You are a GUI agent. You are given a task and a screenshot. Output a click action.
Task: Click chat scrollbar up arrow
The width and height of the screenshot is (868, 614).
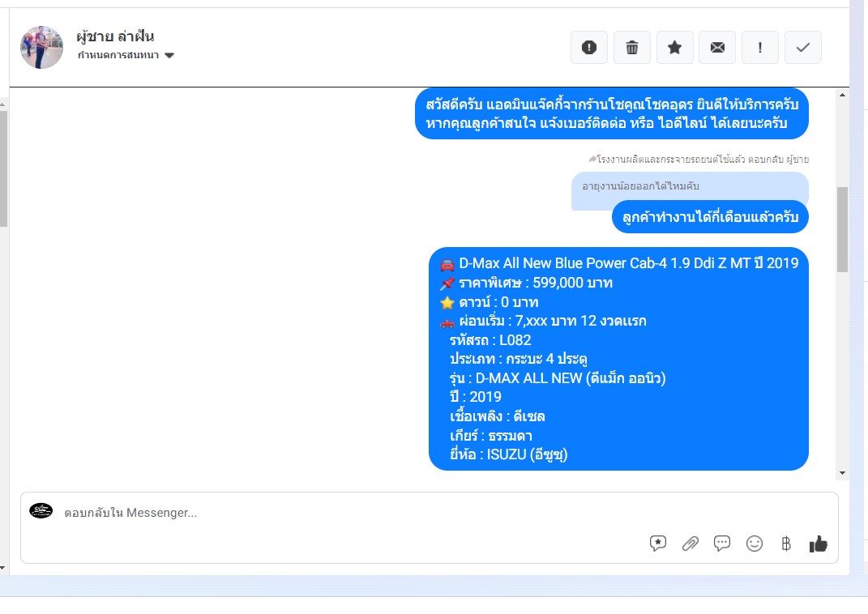click(842, 95)
